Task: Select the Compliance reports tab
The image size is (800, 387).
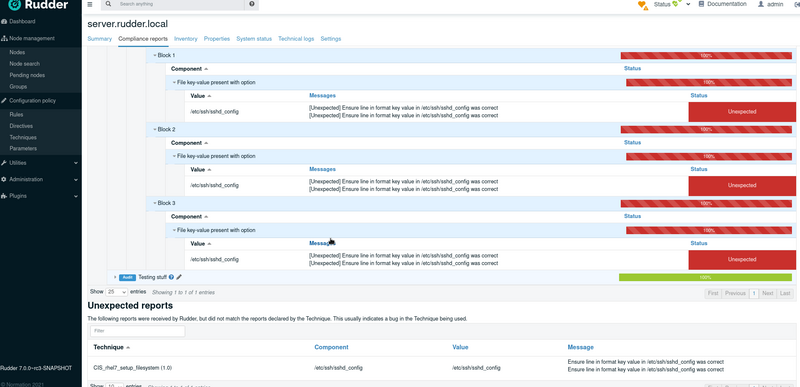Action: (143, 39)
